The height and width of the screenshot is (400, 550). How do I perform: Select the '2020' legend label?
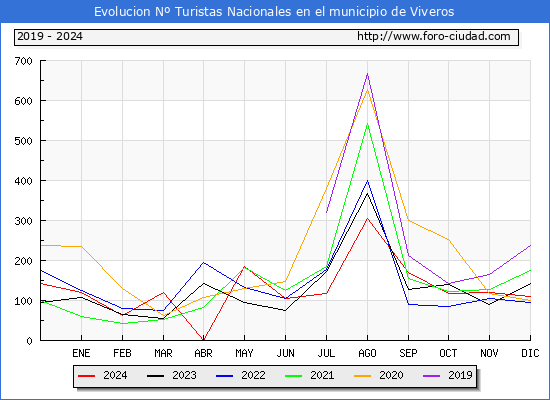391,375
